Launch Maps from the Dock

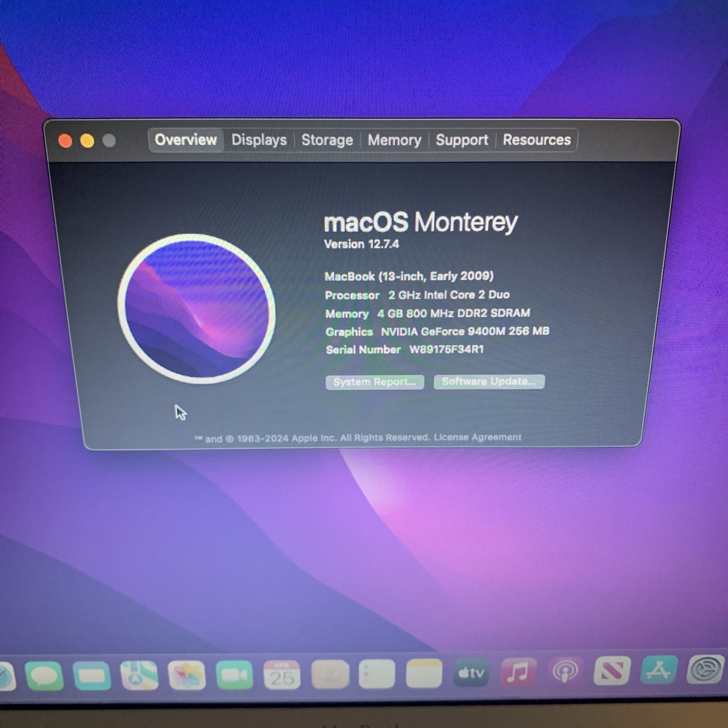pos(139,675)
